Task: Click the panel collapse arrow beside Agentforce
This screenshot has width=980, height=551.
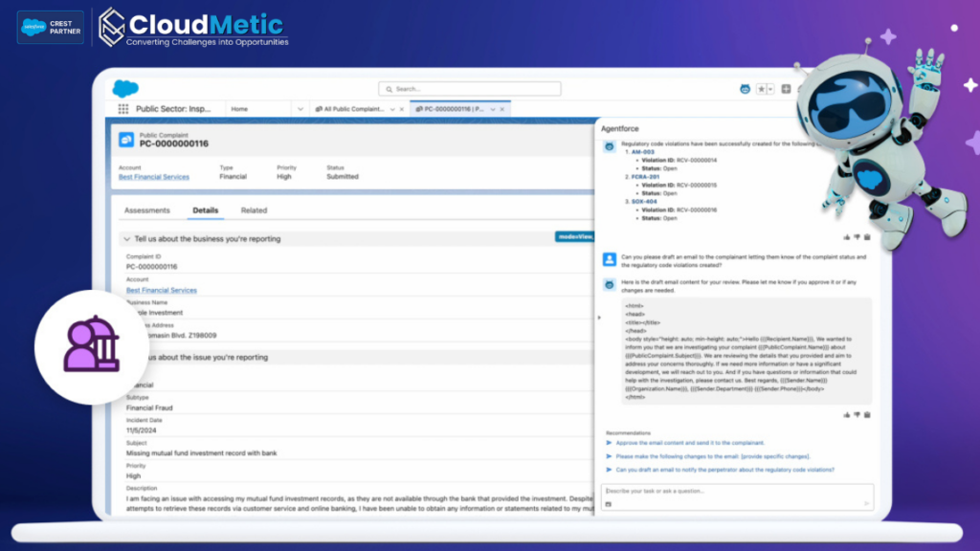Action: 599,318
